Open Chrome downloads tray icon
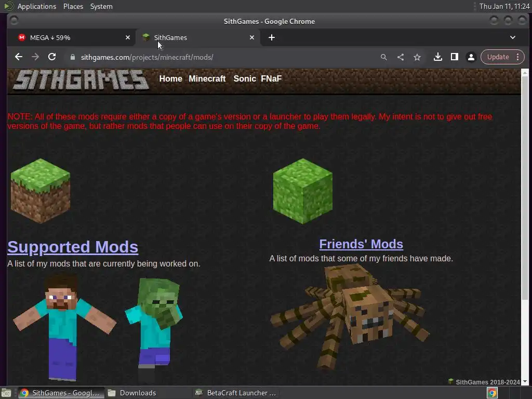 tap(437, 57)
